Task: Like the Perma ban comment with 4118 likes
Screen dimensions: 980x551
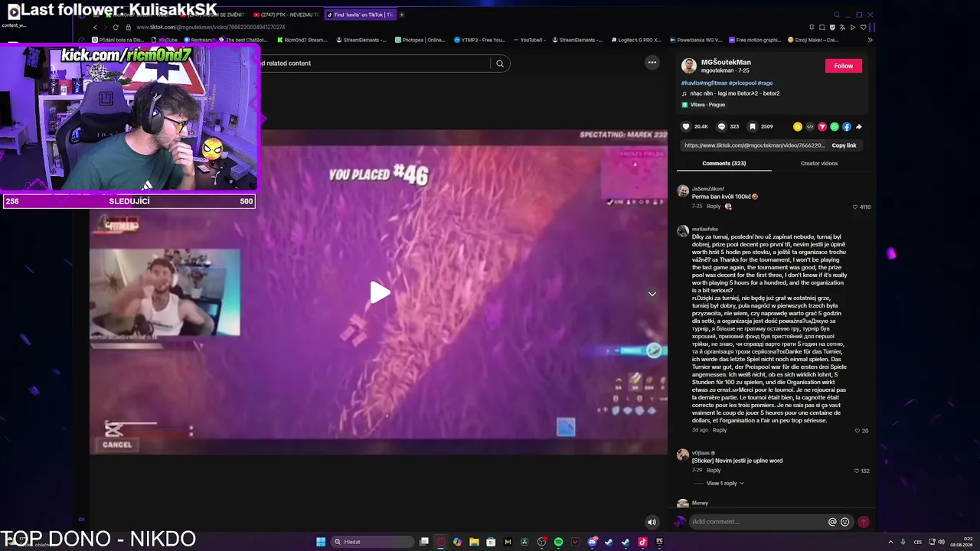Action: pos(855,207)
